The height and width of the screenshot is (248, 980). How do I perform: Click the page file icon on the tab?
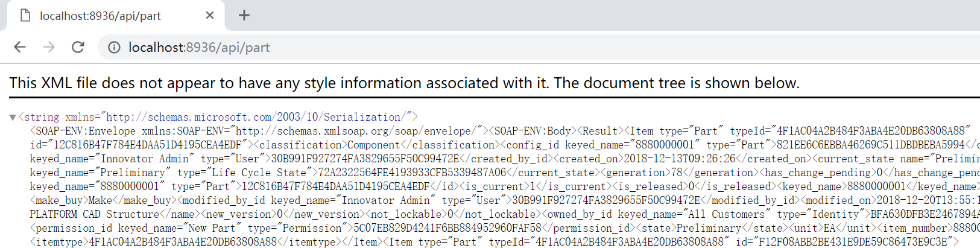(x=25, y=15)
